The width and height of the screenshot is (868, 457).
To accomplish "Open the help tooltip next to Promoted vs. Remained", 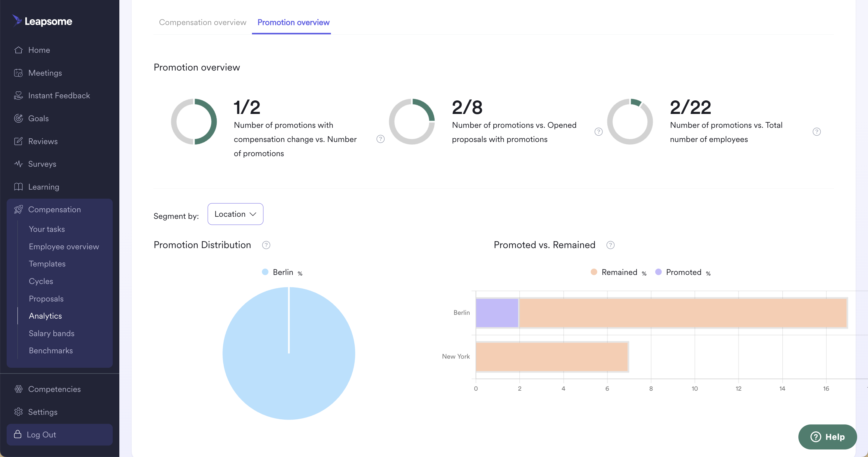I will pyautogui.click(x=610, y=245).
